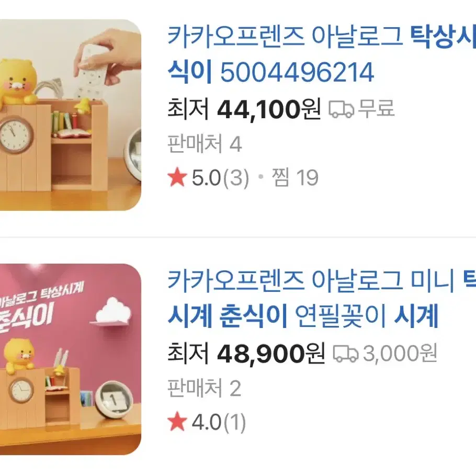Open the 판매처 4 seller list
The image size is (476, 476).
coord(205,144)
